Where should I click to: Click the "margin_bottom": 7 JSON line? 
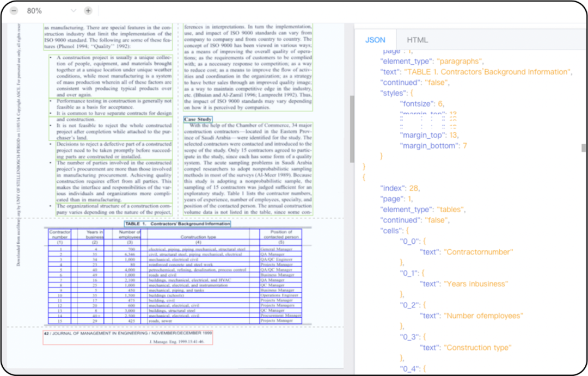[x=433, y=146]
